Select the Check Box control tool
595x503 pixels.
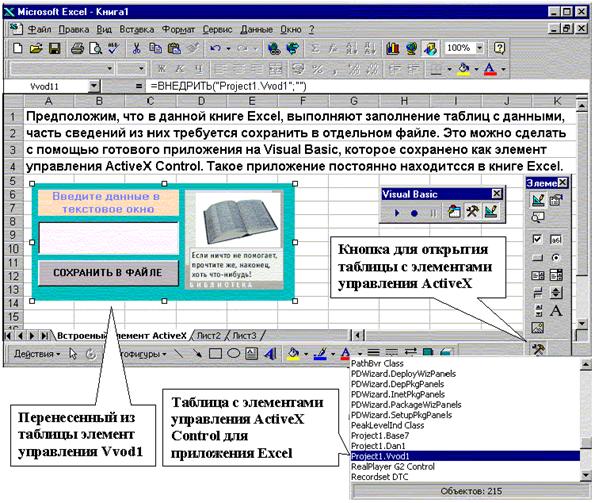click(537, 239)
